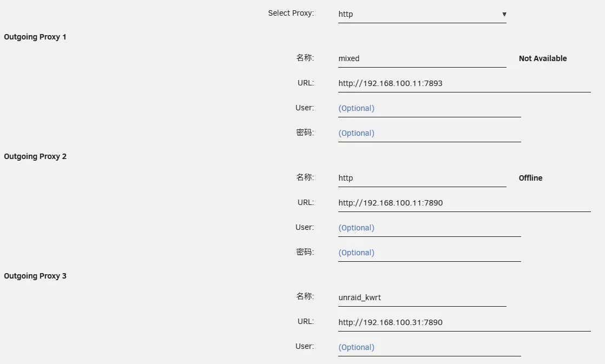Click the Outgoing Proxy 1 heading
Image resolution: width=605 pixels, height=364 pixels.
pos(35,37)
